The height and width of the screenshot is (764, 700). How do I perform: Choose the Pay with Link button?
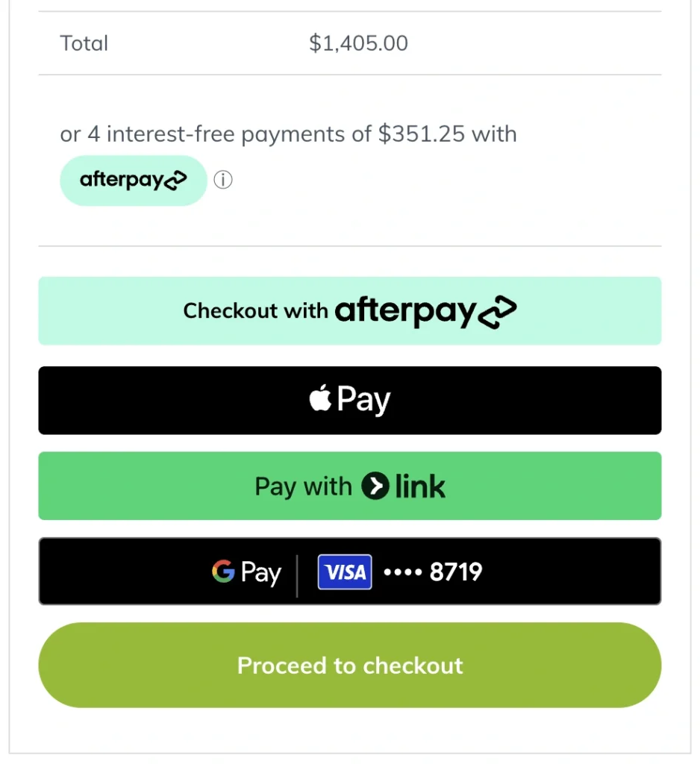(349, 486)
